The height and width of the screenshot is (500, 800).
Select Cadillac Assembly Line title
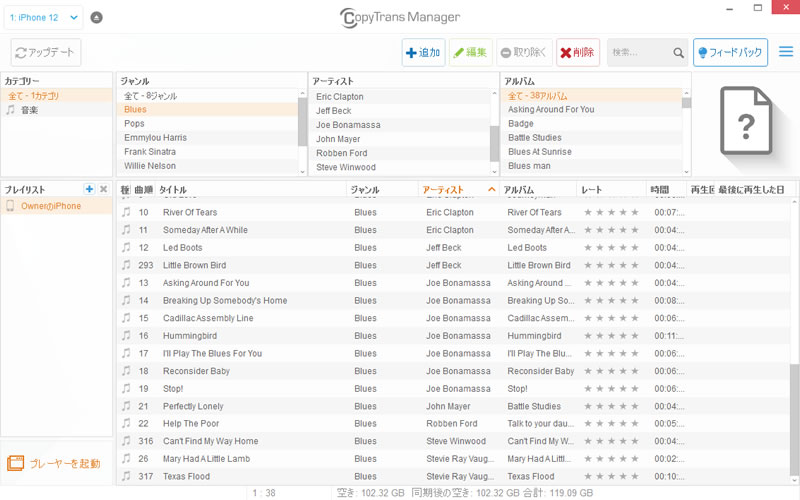click(208, 318)
